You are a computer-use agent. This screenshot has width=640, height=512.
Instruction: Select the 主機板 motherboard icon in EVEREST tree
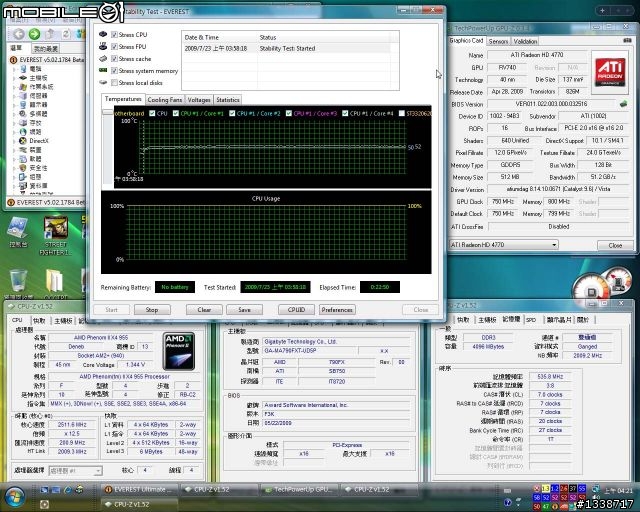point(23,78)
